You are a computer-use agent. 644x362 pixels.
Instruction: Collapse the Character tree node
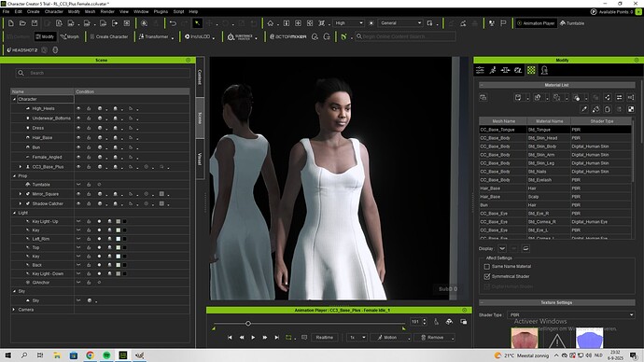pyautogui.click(x=14, y=99)
